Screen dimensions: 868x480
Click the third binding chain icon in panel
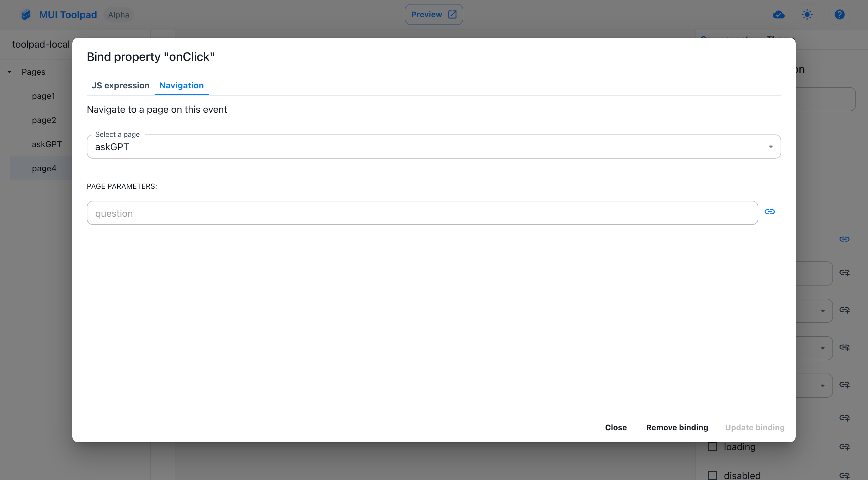point(845,310)
